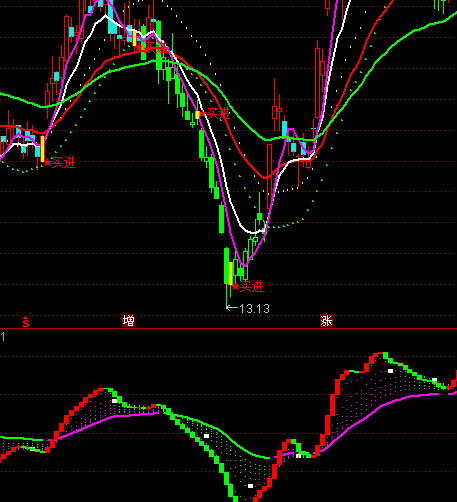Screen dimensions: 457x502
Task: Click rightmost white square on indicator
Action: (x=434, y=380)
